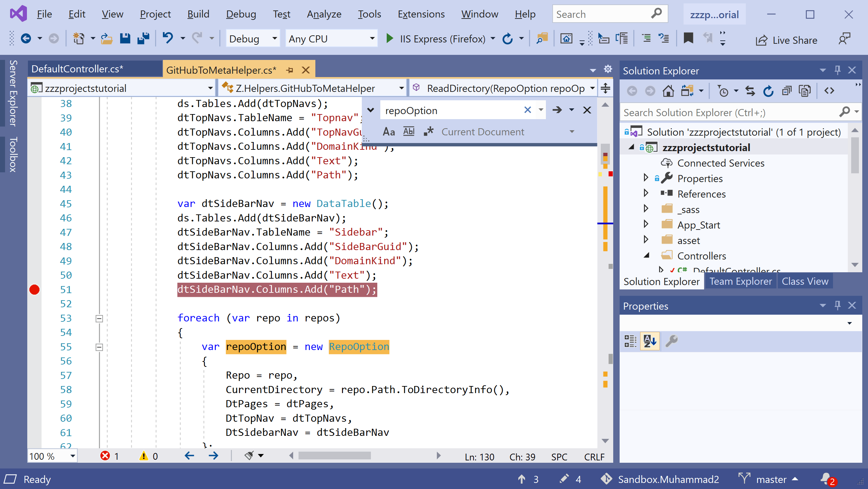Viewport: 868px width, 489px height.
Task: Switch to the Team Explorer tab
Action: tap(740, 281)
